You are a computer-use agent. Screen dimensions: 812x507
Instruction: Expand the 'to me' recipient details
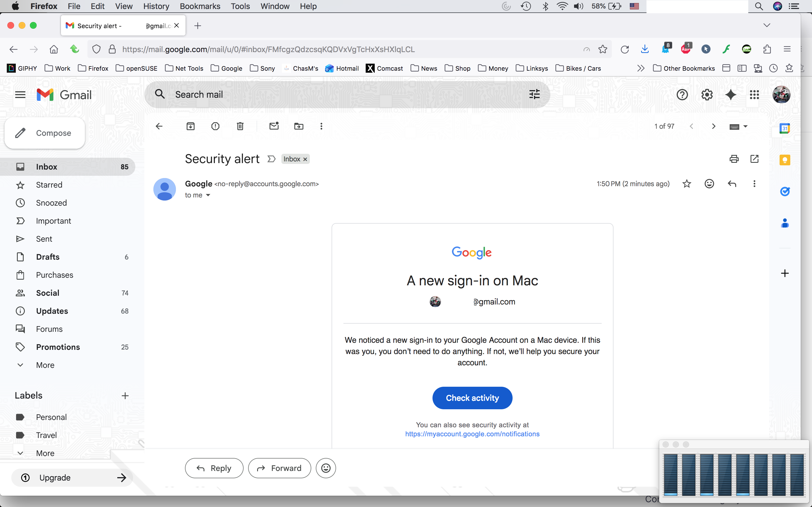point(208,195)
